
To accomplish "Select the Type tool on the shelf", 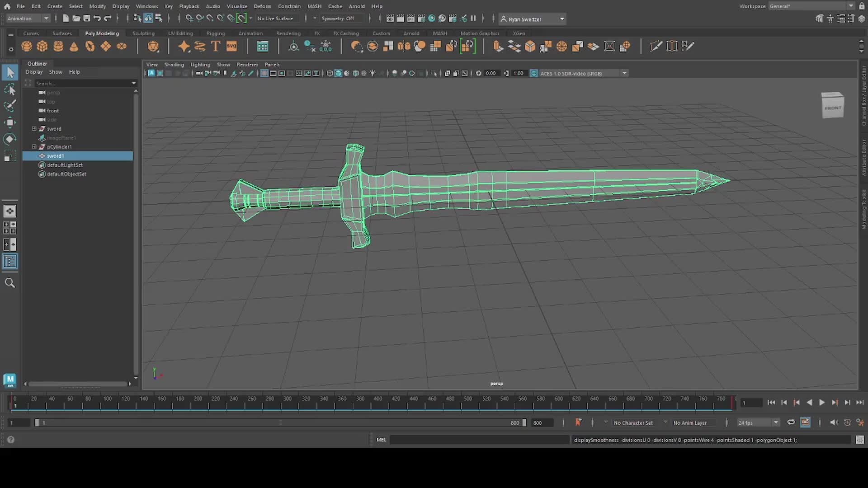I will (215, 46).
